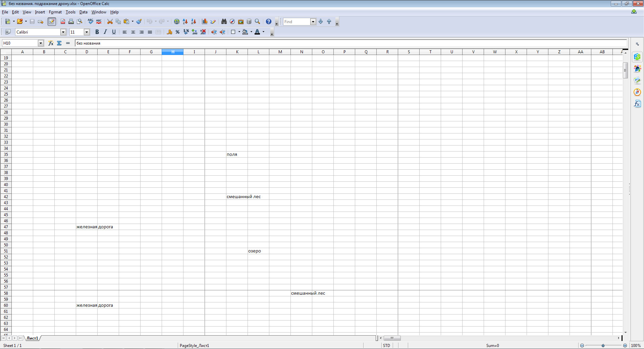Open the Function Wizard
The width and height of the screenshot is (644, 349).
(51, 43)
